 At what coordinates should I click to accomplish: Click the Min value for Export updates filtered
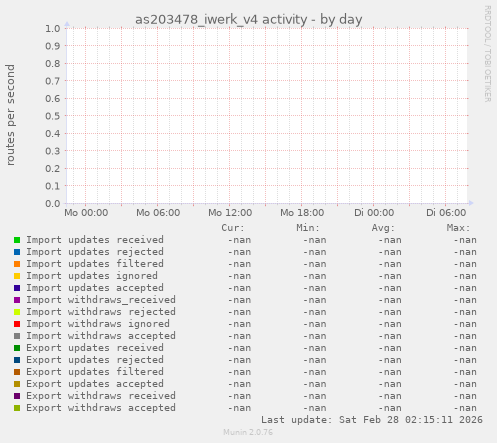click(315, 372)
